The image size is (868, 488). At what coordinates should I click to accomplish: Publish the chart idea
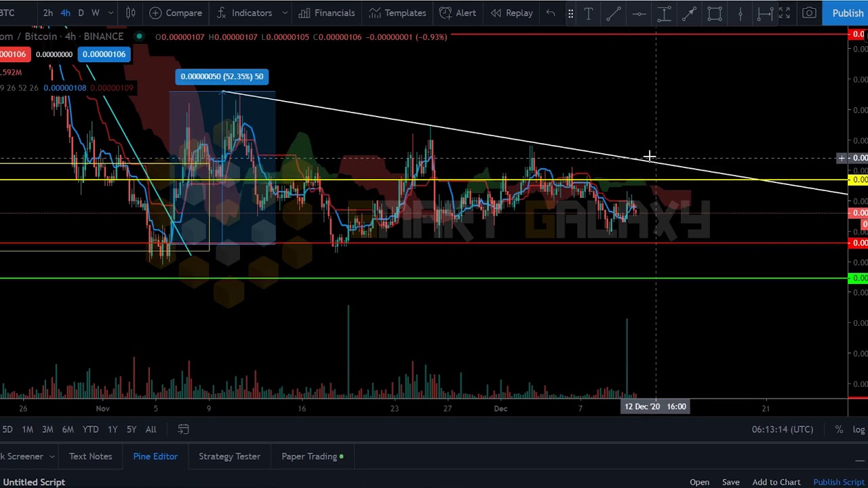(x=847, y=13)
